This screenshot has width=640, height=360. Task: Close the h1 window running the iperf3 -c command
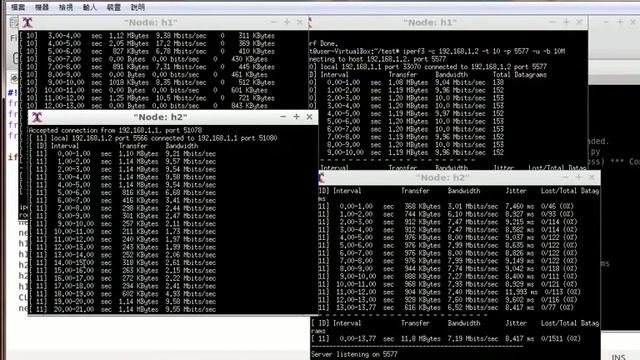[579, 22]
